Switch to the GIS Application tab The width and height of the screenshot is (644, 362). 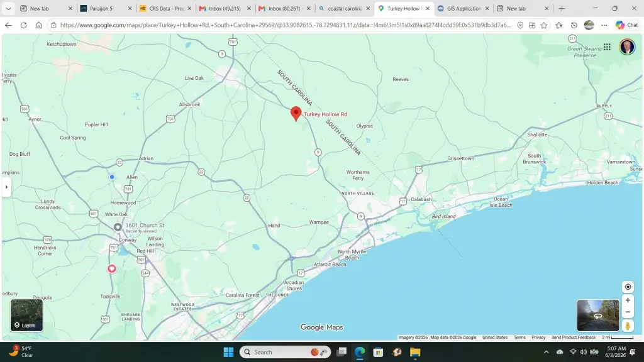[464, 8]
